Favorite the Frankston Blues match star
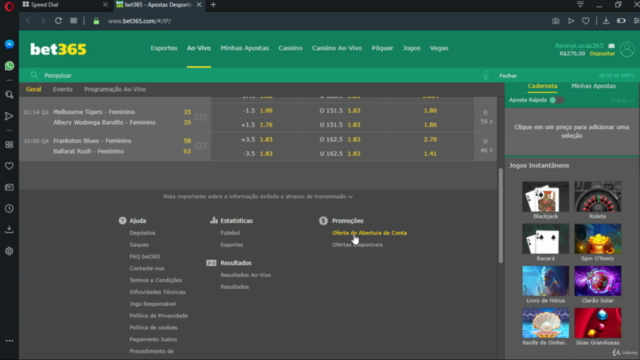This screenshot has height=360, width=640. (485, 141)
